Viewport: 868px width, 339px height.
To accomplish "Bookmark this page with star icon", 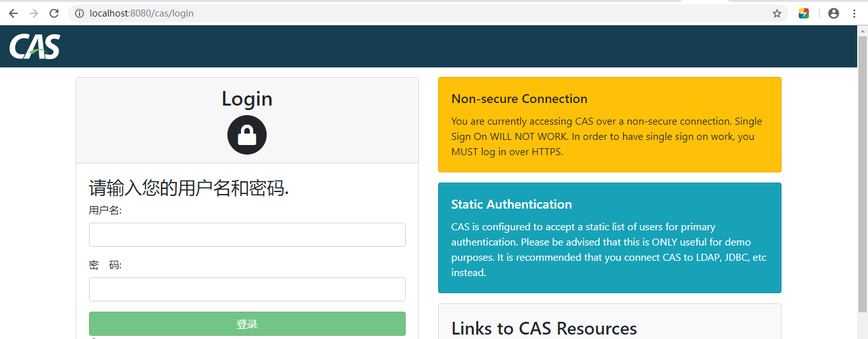I will 777,13.
